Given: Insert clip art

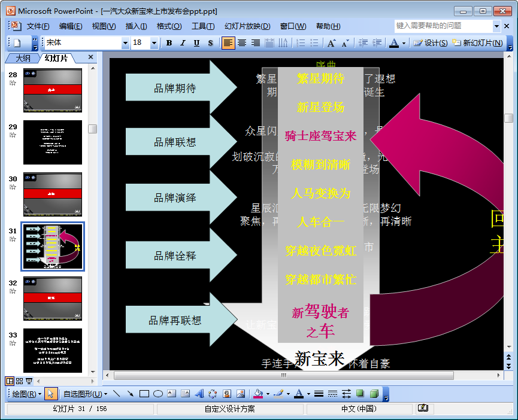Looking at the screenshot, I should 226,394.
